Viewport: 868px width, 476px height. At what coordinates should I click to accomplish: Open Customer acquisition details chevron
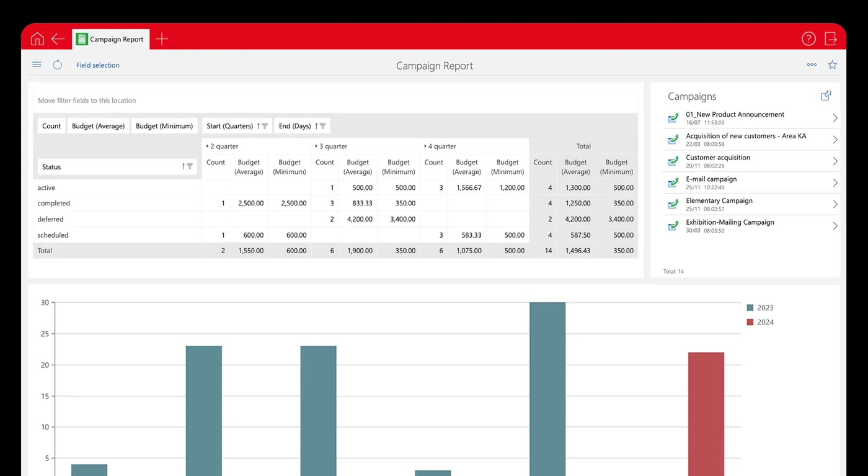(835, 161)
